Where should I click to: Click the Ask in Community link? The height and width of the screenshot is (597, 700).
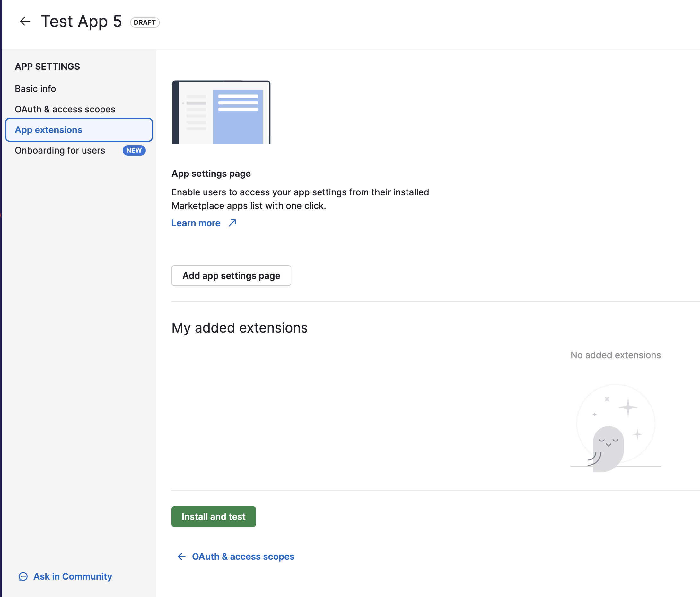click(x=73, y=576)
